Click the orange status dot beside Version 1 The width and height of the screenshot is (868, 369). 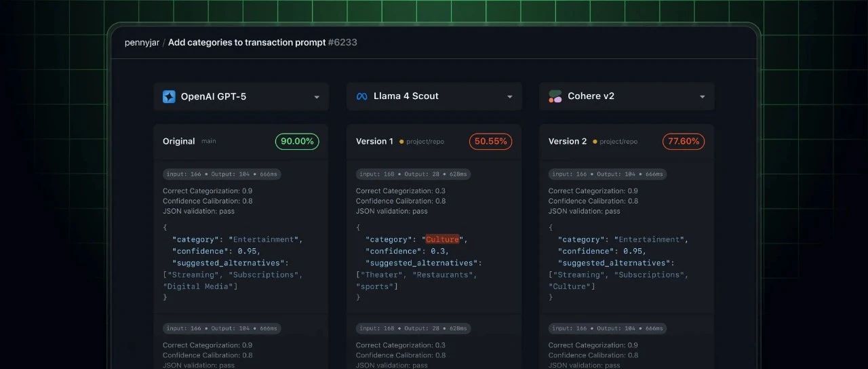click(401, 142)
